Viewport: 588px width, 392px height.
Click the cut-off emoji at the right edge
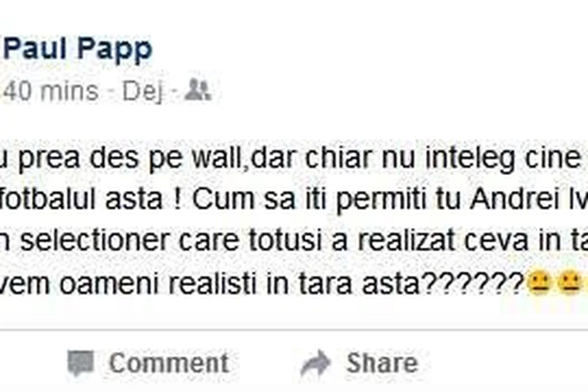pos(586,283)
